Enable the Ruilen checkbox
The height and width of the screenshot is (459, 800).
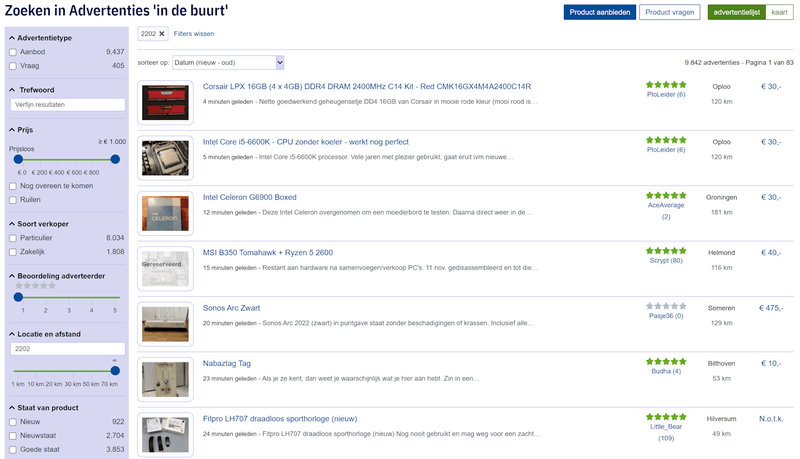[x=13, y=200]
